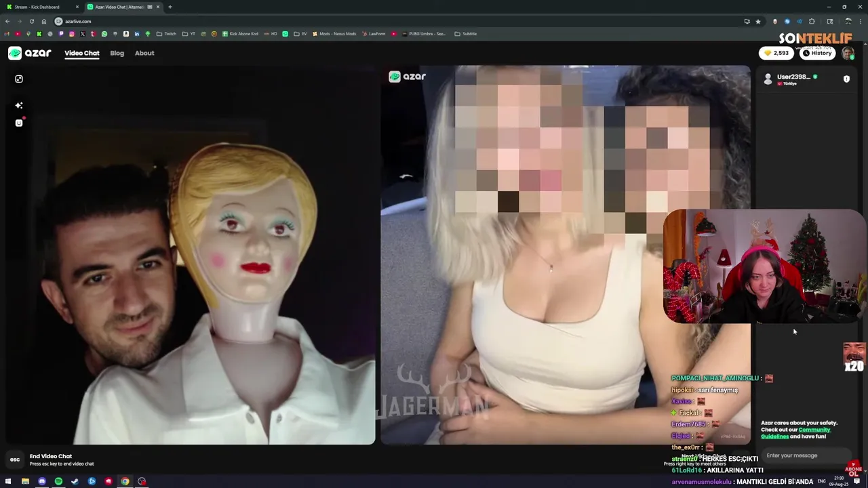The height and width of the screenshot is (488, 868).
Task: Open the Chrome profile avatar
Action: coord(848,21)
